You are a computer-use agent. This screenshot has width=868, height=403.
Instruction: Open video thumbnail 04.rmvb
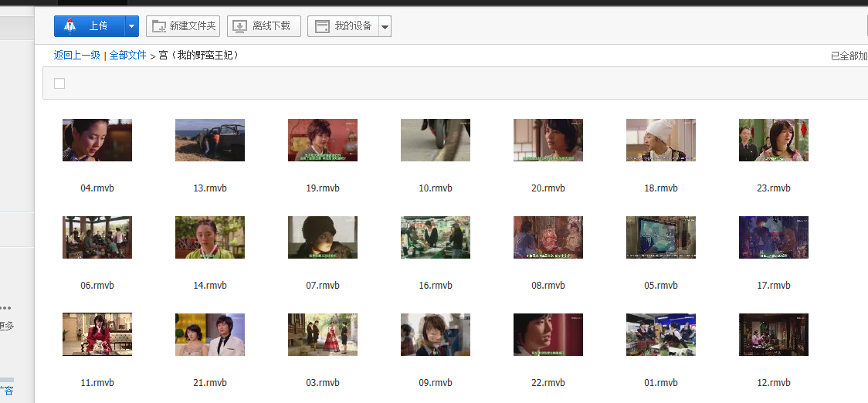click(97, 140)
